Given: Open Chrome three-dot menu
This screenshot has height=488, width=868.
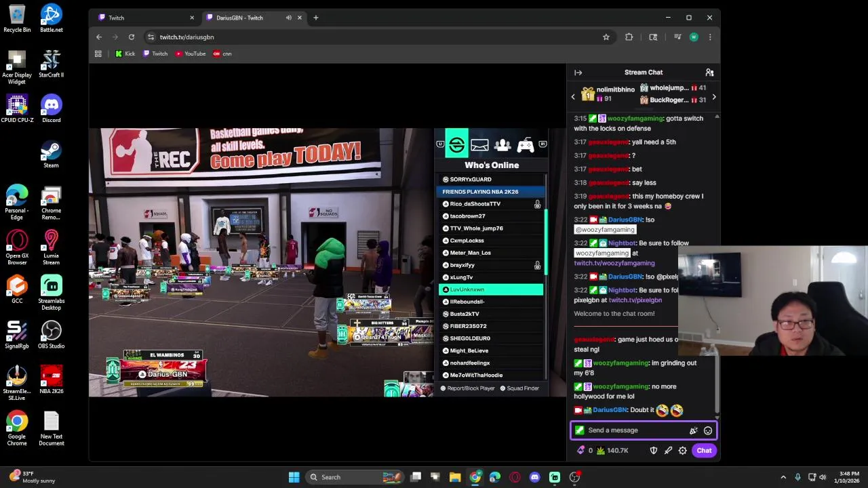Looking at the screenshot, I should (710, 37).
